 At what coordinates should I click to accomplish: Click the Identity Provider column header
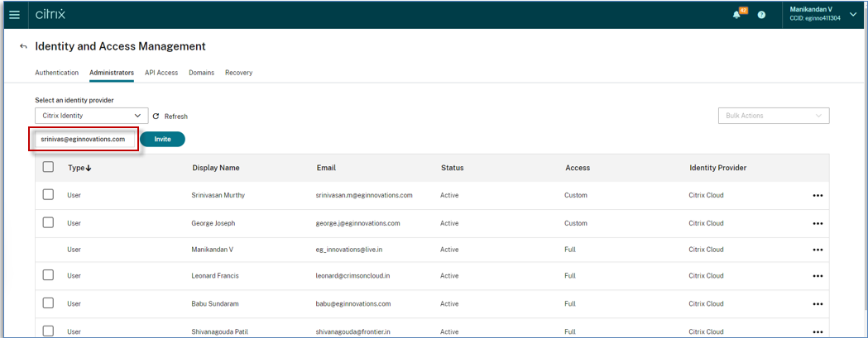tap(717, 168)
